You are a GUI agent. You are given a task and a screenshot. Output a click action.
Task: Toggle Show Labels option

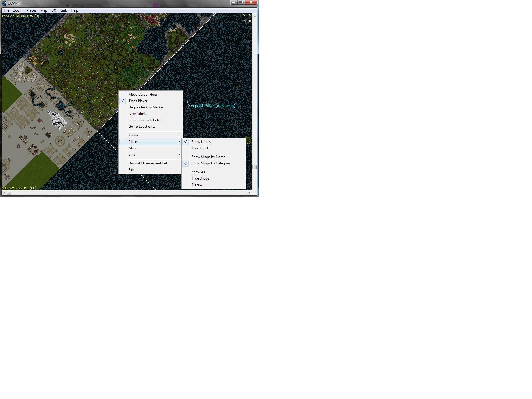click(x=214, y=142)
